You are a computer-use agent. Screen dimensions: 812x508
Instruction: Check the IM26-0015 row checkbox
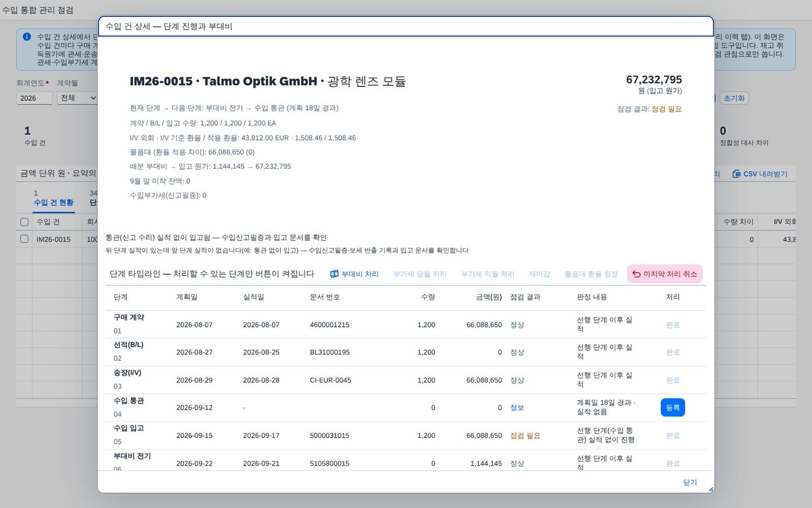(x=24, y=239)
